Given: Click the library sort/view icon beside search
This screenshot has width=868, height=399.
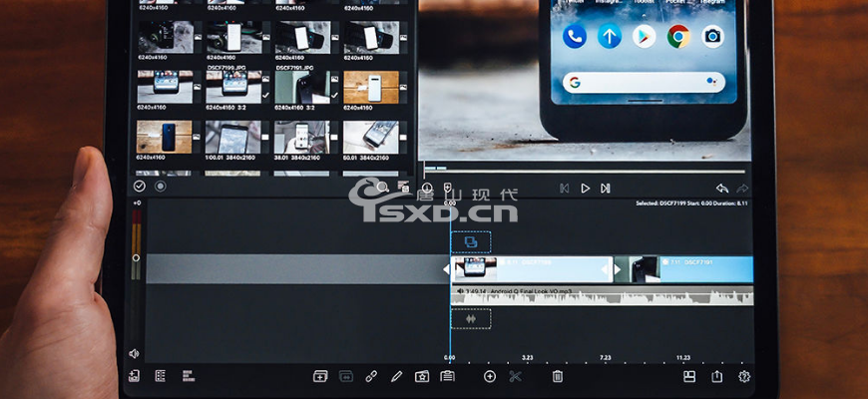Looking at the screenshot, I should click(403, 187).
